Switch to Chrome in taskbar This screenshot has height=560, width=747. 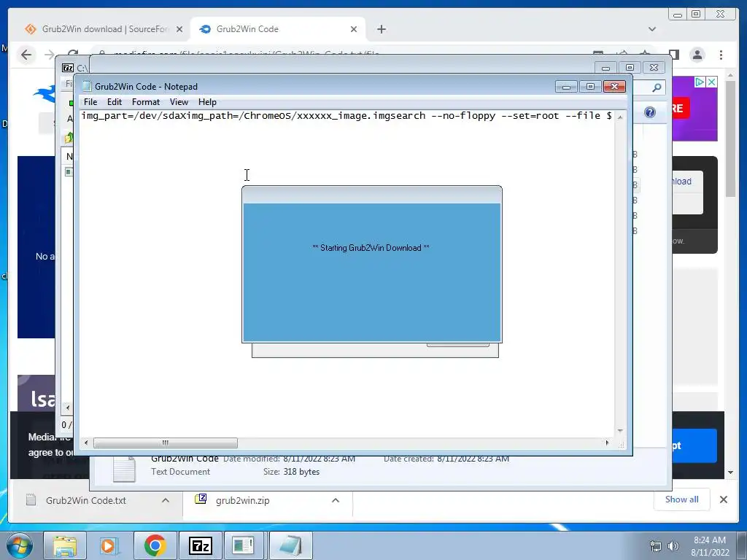pos(155,545)
